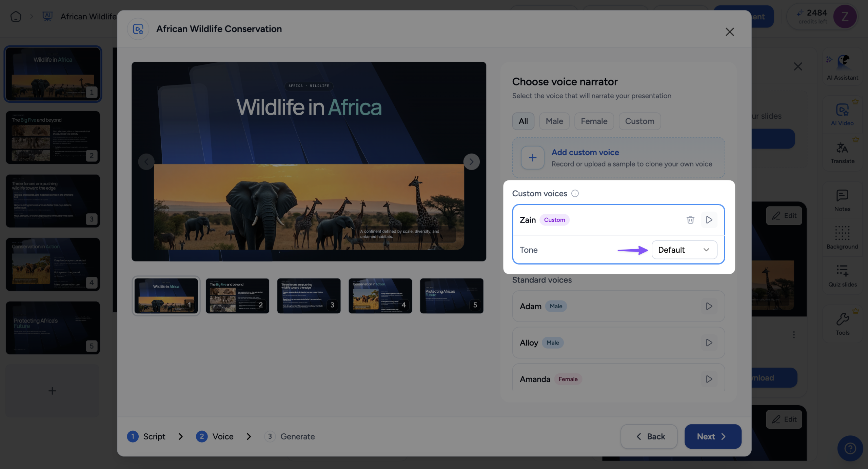Select slide 3 thumbnail in preview strip

tap(309, 296)
